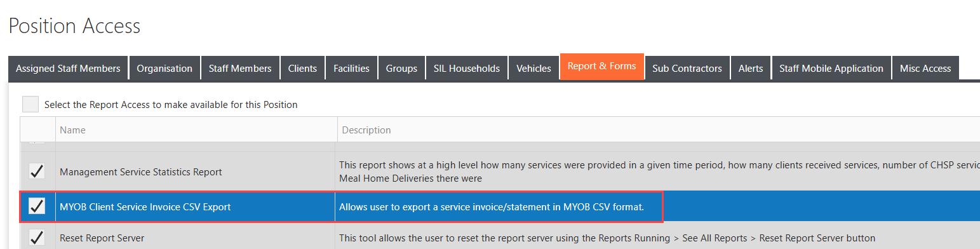
Task: Click the 'Position Access' page heading
Action: [x=74, y=26]
